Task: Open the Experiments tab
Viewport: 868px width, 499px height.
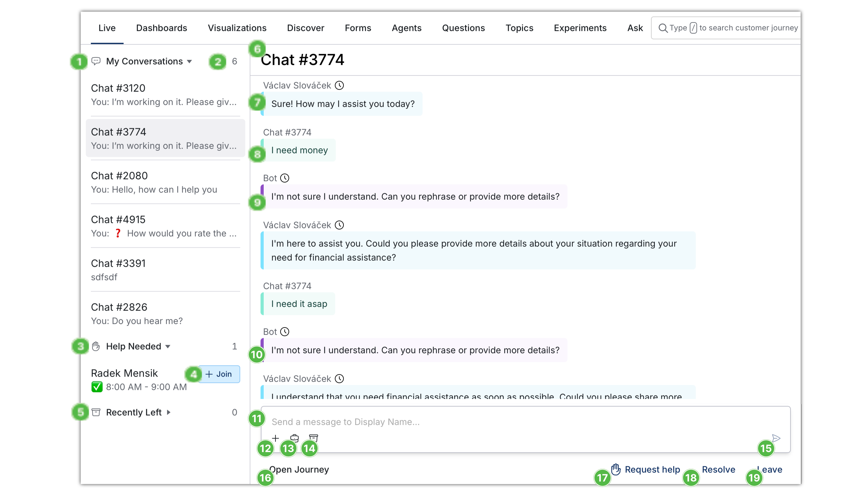Action: [580, 28]
